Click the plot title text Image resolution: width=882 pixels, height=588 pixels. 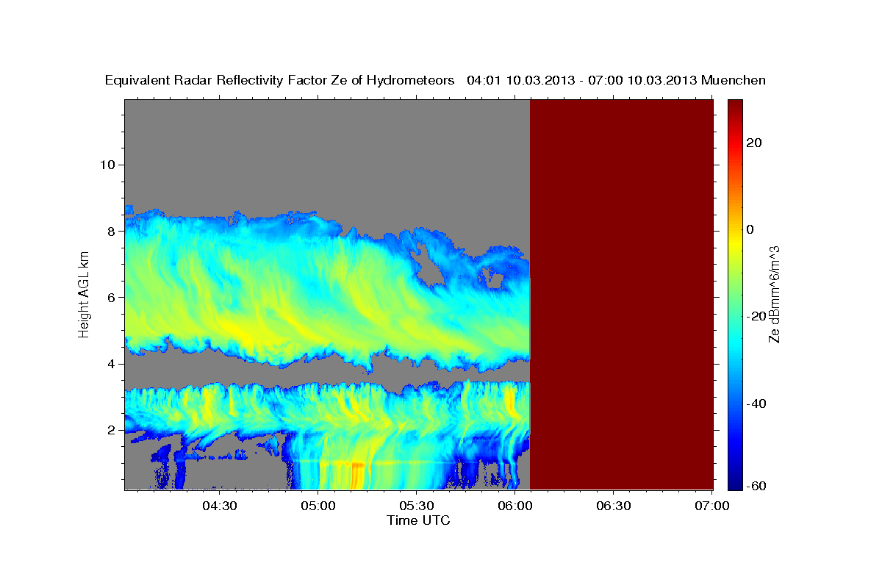click(x=435, y=80)
